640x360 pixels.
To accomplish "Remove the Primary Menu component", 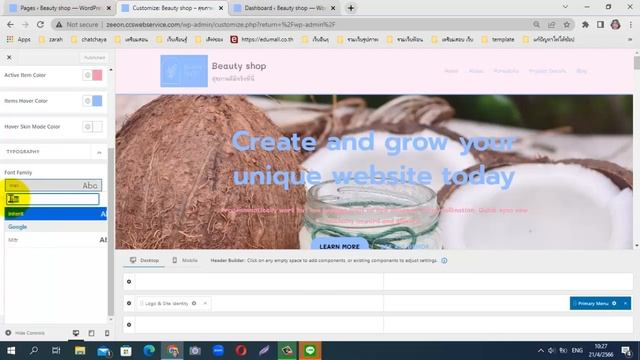I will pyautogui.click(x=625, y=303).
